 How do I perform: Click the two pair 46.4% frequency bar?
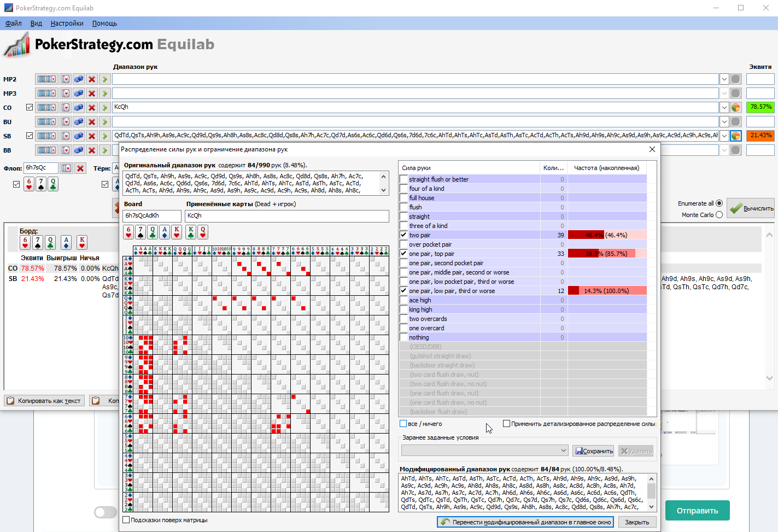tap(607, 235)
